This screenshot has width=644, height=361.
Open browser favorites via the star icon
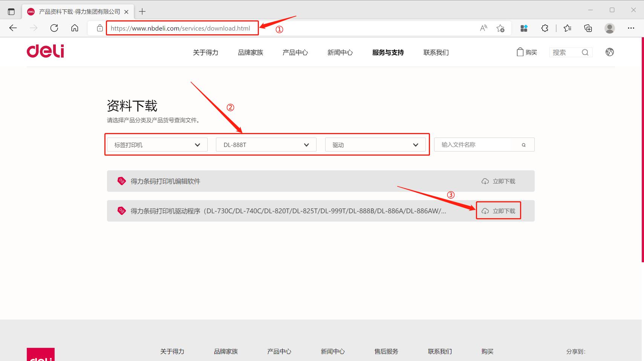coord(567,28)
